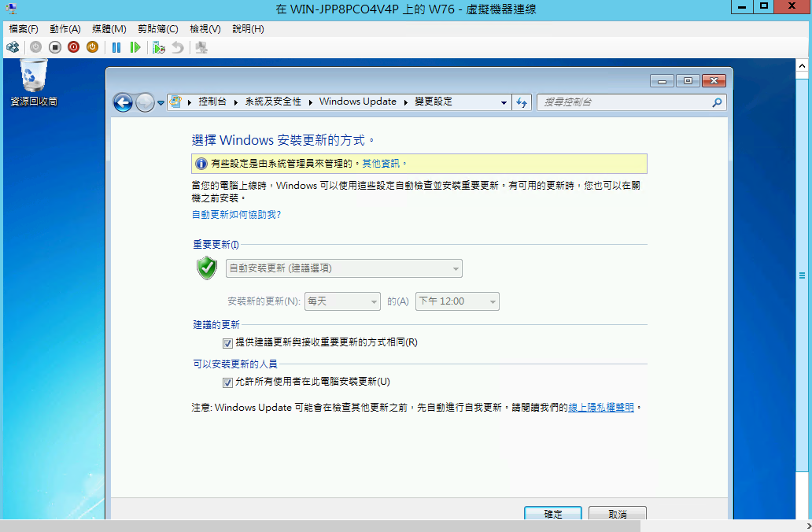Screen dimensions: 812x532
Task: Click the 選擇 Windows 安裝更新的方式 heading
Action: coord(282,140)
